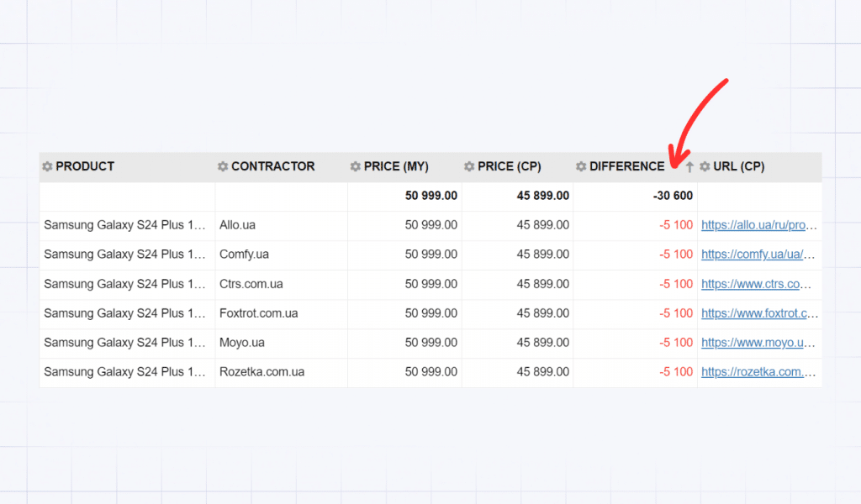Open the rozetka.com.ua product URL

click(758, 372)
